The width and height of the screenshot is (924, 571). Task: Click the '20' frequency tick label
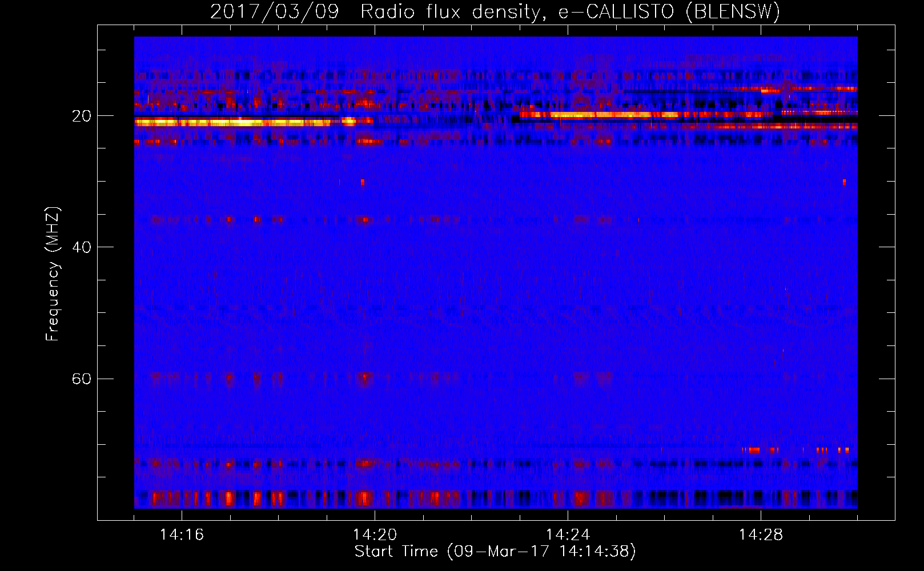click(x=82, y=116)
